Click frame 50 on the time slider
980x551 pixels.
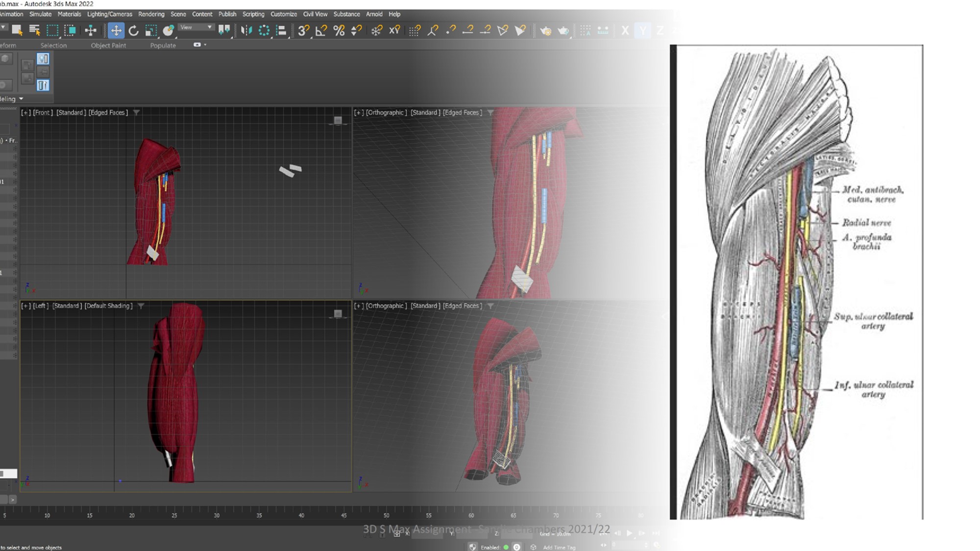coord(387,515)
